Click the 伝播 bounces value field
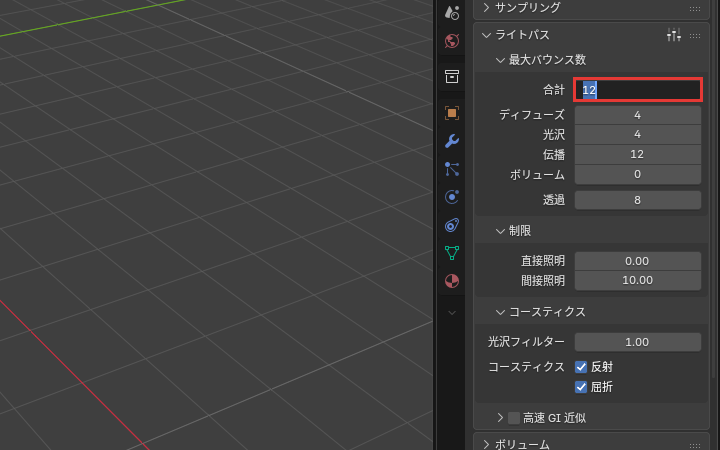The width and height of the screenshot is (720, 450). pos(638,154)
